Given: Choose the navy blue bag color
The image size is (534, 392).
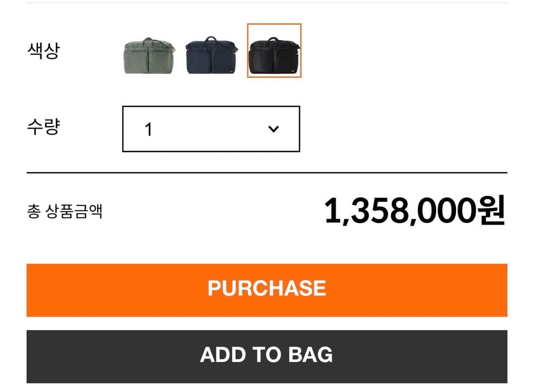Looking at the screenshot, I should pyautogui.click(x=211, y=55).
